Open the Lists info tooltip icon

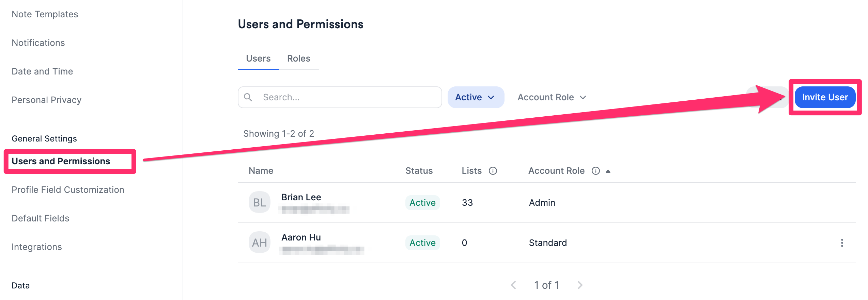point(493,171)
